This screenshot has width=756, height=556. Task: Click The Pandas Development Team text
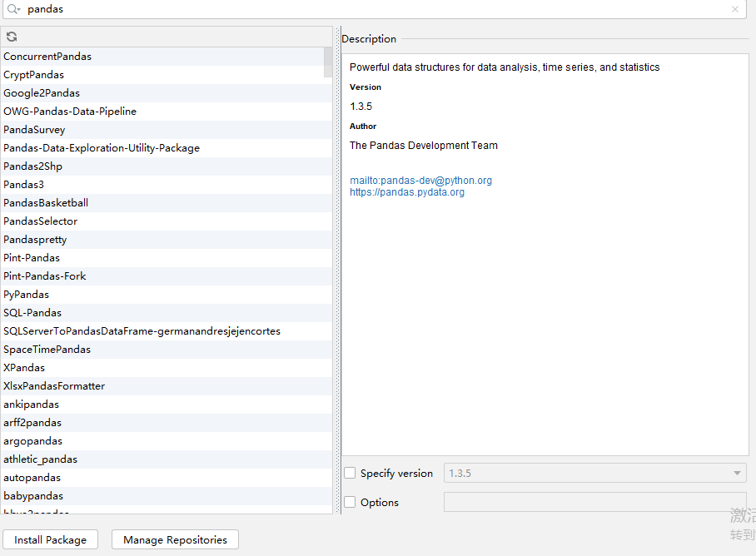(423, 146)
